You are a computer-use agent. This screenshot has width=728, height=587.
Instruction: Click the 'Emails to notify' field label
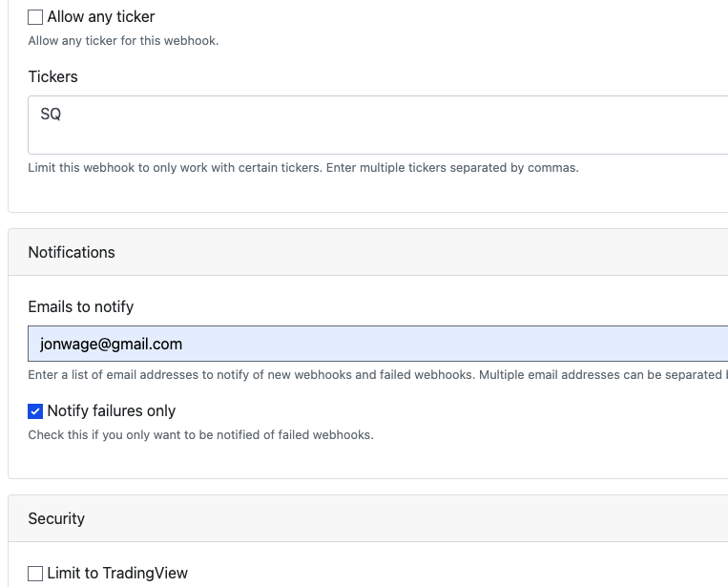point(81,307)
